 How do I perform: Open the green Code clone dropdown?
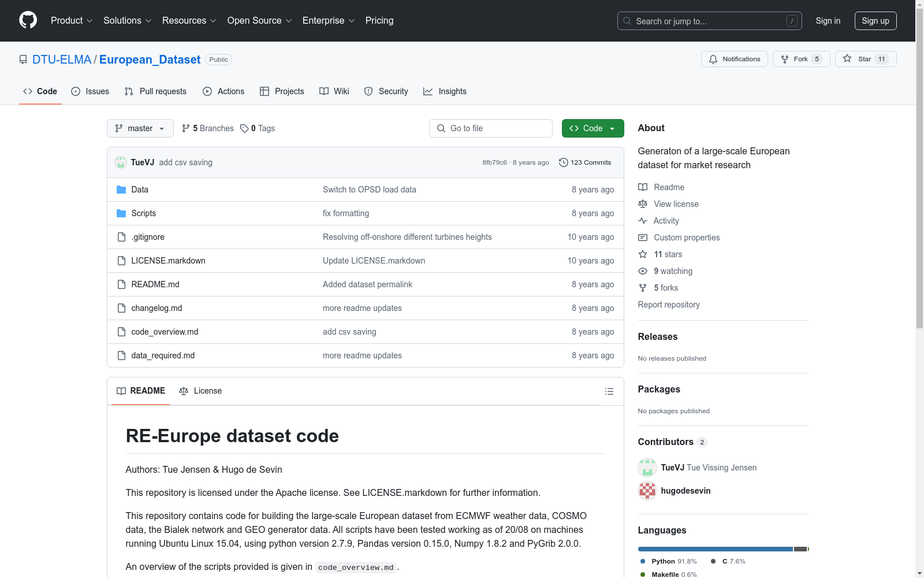click(593, 128)
